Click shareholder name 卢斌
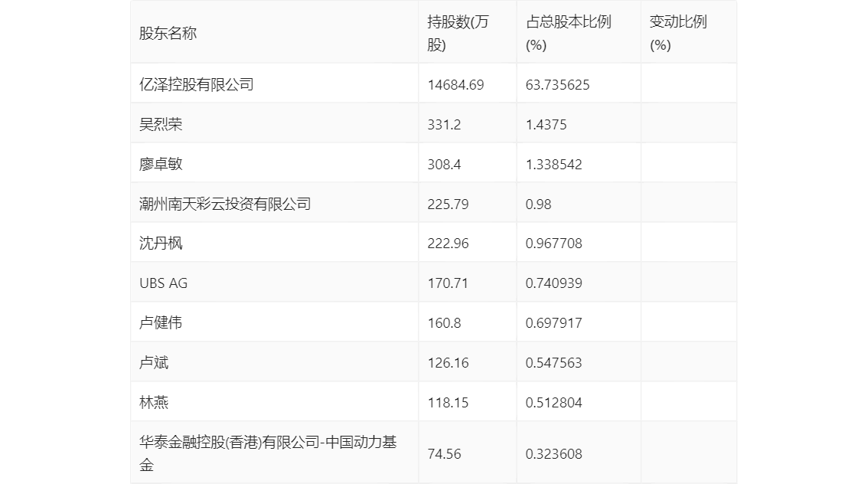 [153, 363]
